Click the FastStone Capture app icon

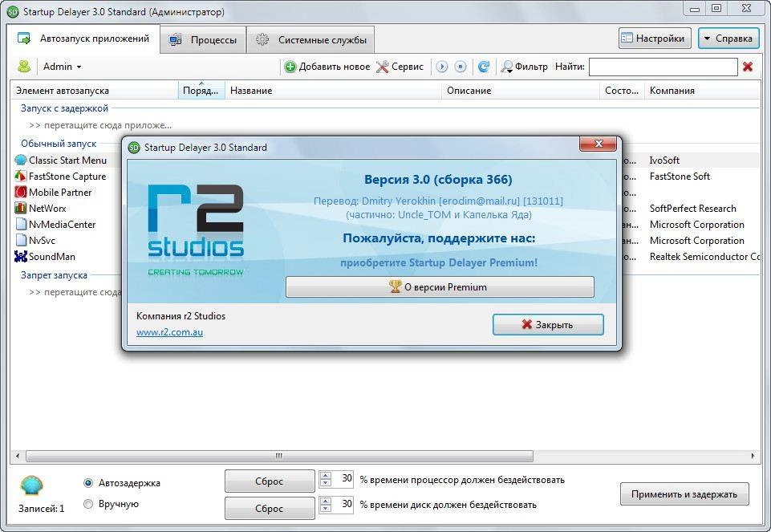(21, 176)
